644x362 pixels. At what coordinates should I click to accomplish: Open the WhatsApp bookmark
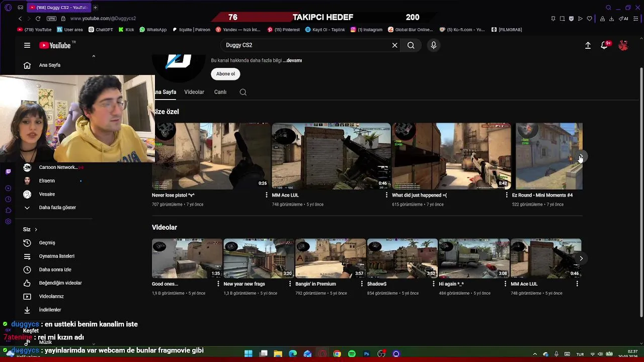pyautogui.click(x=153, y=30)
